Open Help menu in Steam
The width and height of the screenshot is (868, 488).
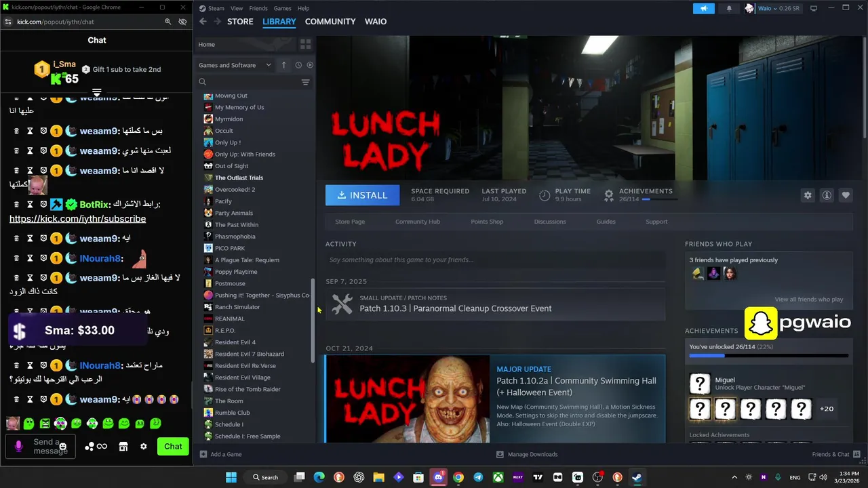click(303, 8)
